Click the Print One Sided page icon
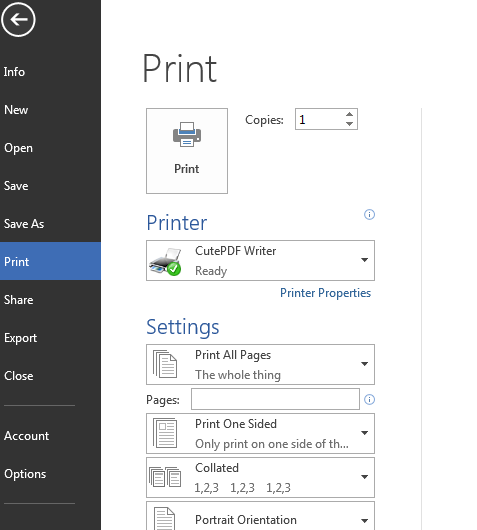 (165, 433)
